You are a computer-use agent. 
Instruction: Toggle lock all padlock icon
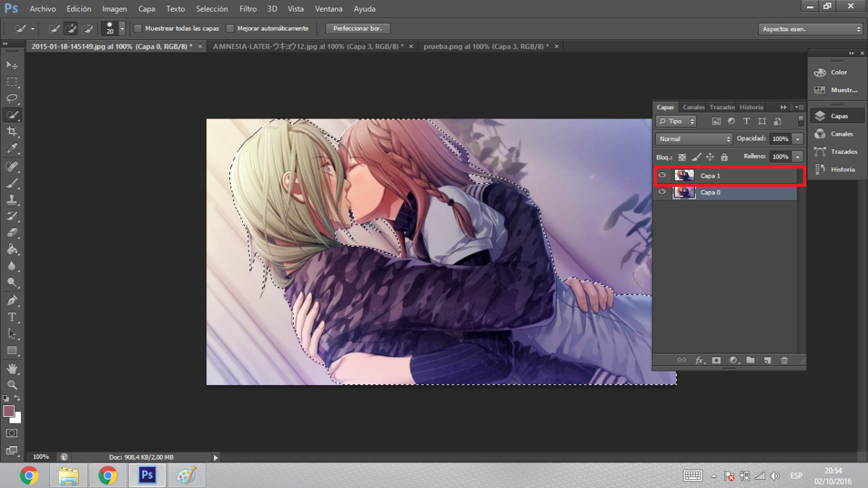(724, 157)
